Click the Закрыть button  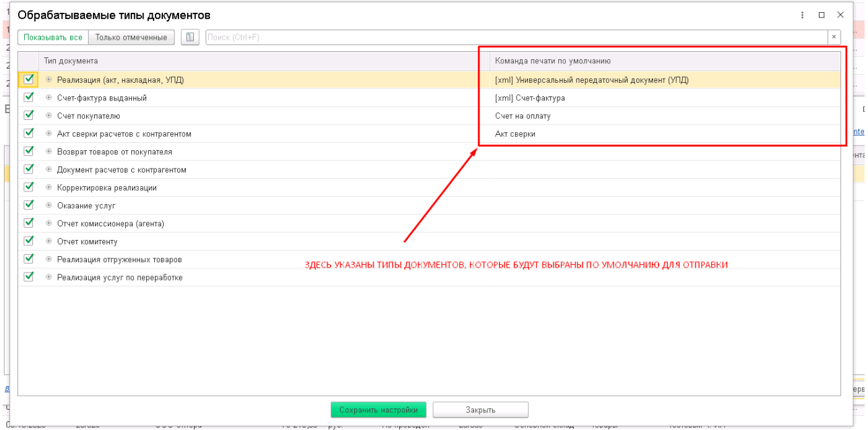(480, 410)
